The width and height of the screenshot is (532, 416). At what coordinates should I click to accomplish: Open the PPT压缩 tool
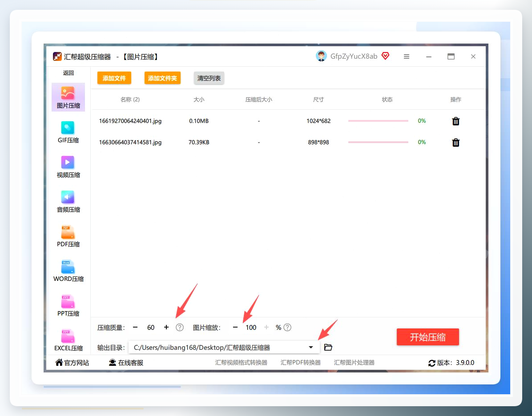pyautogui.click(x=68, y=305)
